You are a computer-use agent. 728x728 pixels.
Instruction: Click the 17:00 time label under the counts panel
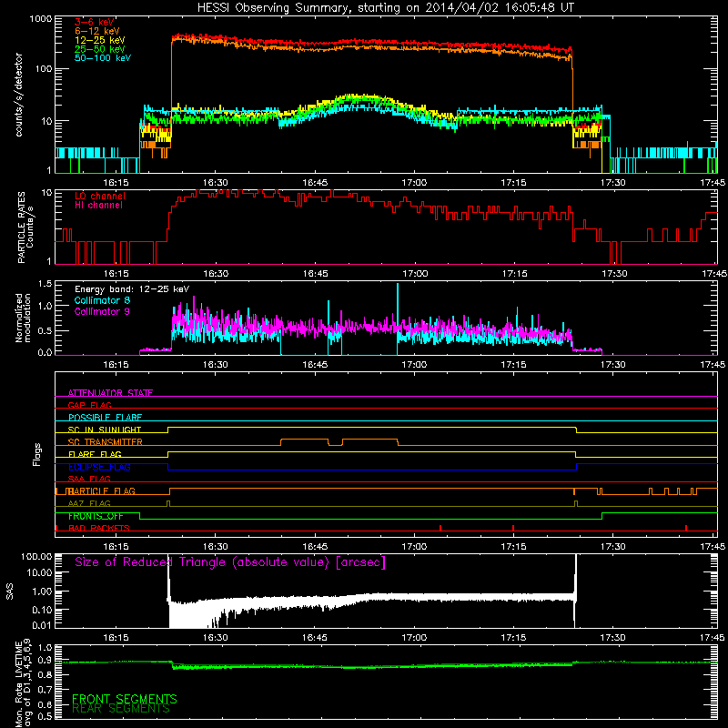click(x=414, y=183)
